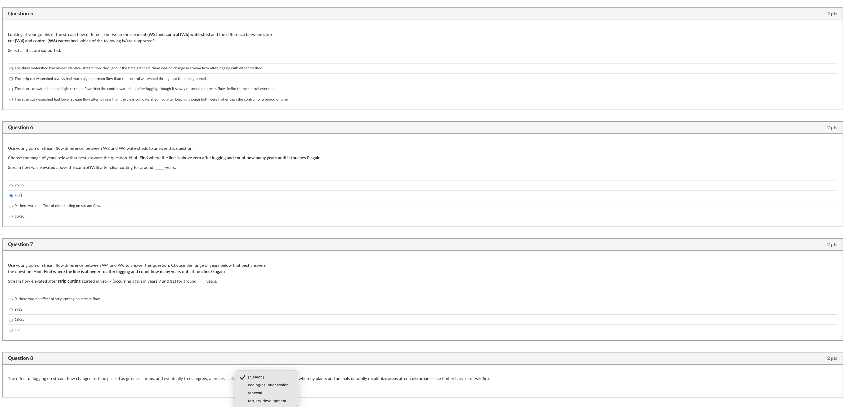Choose 'tertiary development' from dropdown list
The height and width of the screenshot is (407, 868).
pos(267,401)
